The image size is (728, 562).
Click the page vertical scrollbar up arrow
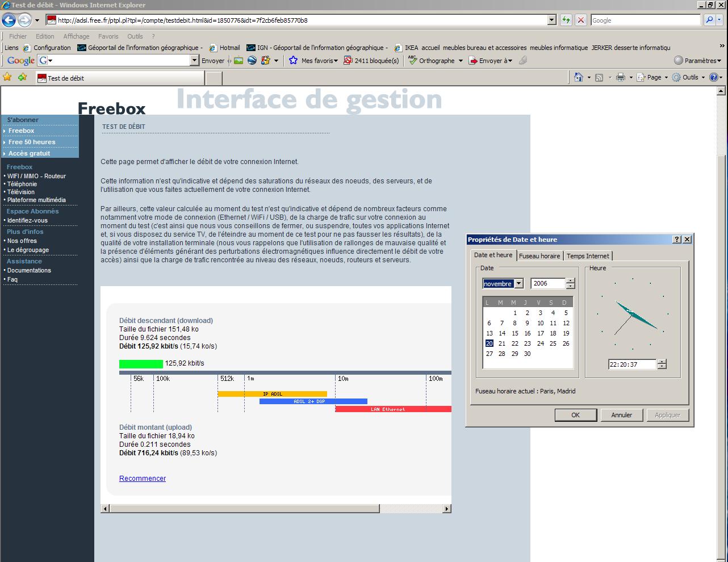click(x=722, y=91)
